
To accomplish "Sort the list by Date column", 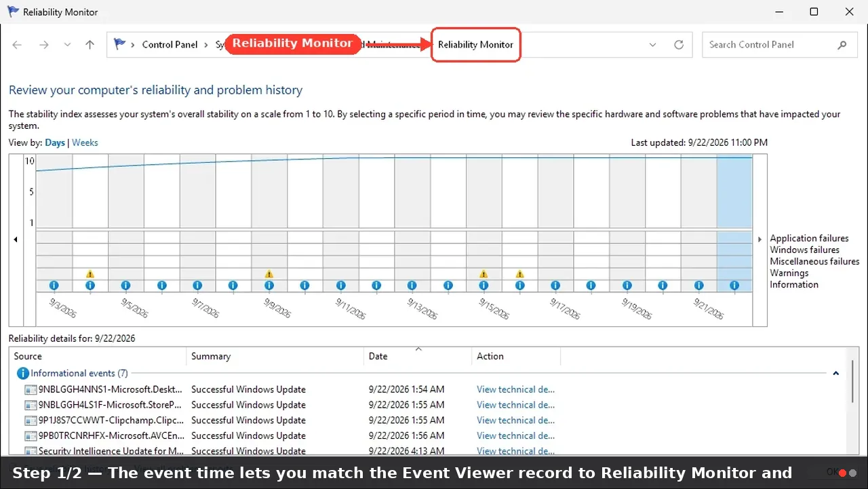I will point(418,356).
